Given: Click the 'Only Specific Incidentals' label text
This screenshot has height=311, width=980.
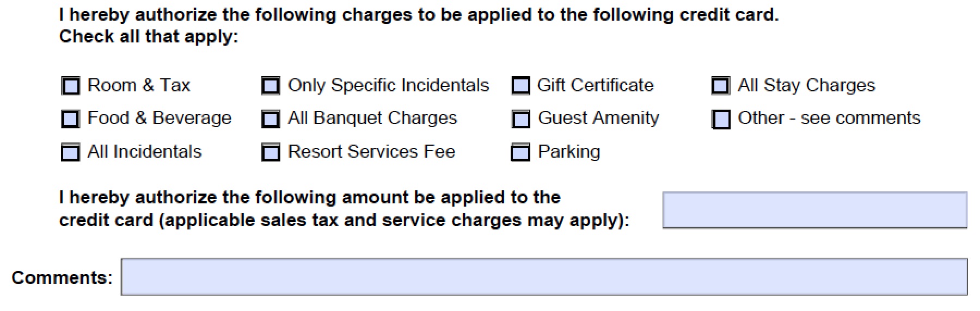Looking at the screenshot, I should [388, 85].
